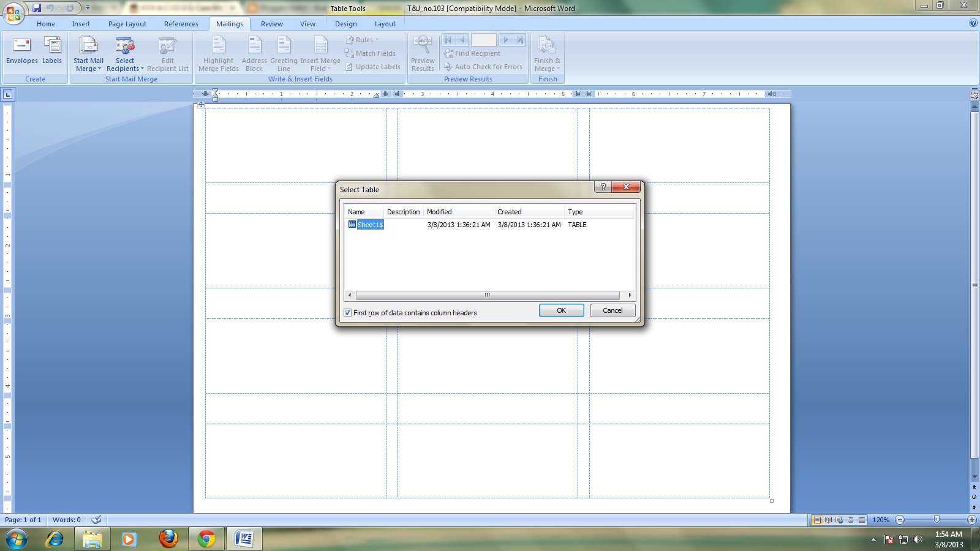980x551 pixels.
Task: Switch to Draft view
Action: coord(862,520)
